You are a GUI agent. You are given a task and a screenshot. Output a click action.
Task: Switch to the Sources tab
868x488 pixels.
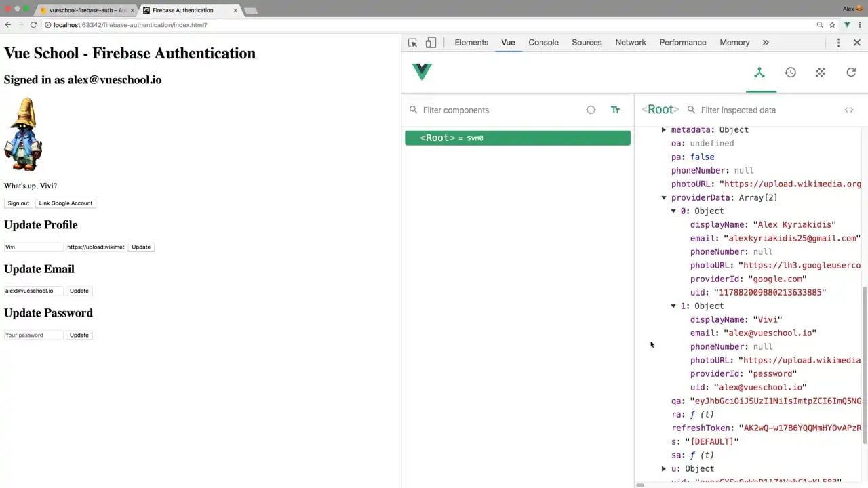coord(587,42)
